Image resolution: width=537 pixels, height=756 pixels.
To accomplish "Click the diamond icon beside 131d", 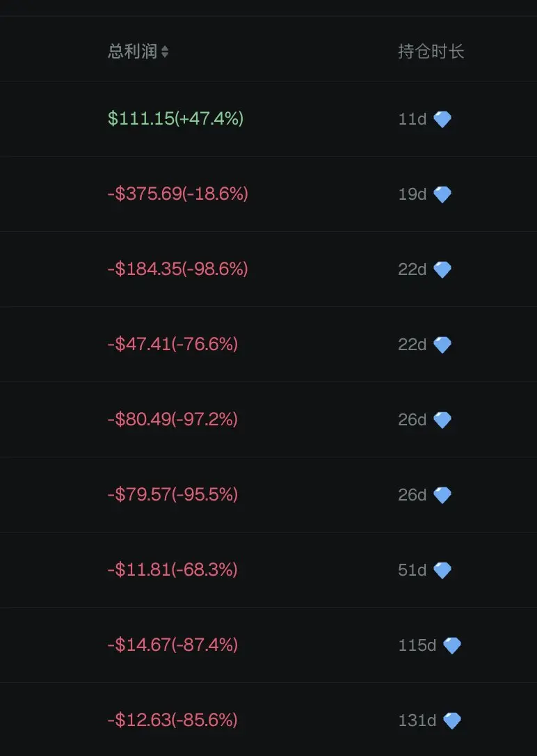I will point(451,720).
